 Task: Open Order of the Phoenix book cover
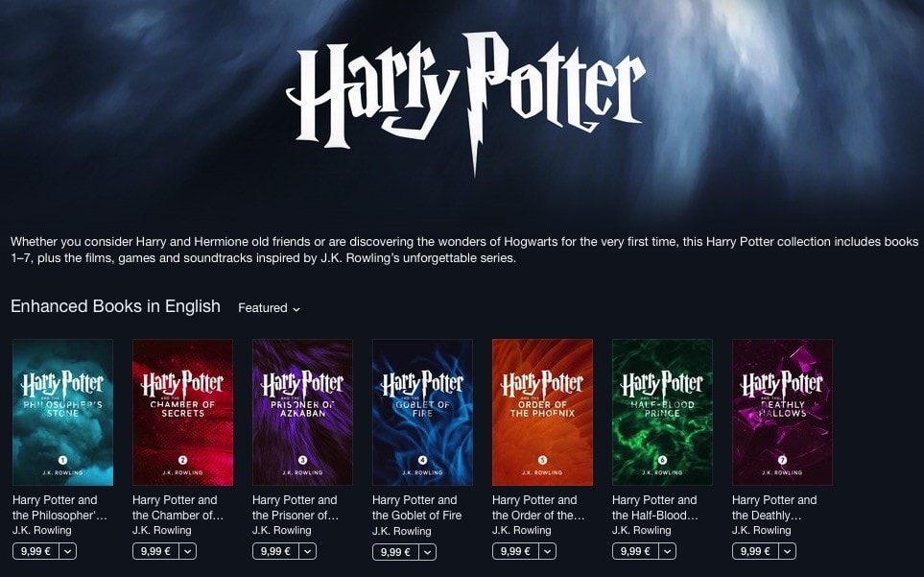pyautogui.click(x=542, y=412)
